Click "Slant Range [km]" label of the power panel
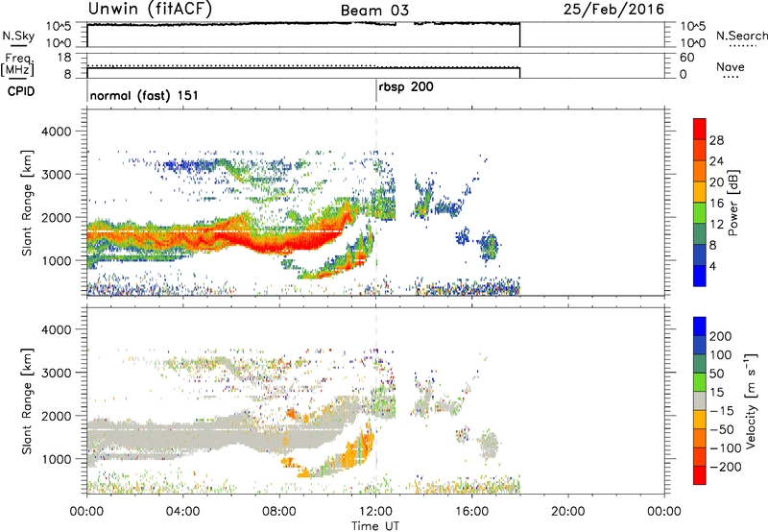768x532 pixels. click(27, 203)
